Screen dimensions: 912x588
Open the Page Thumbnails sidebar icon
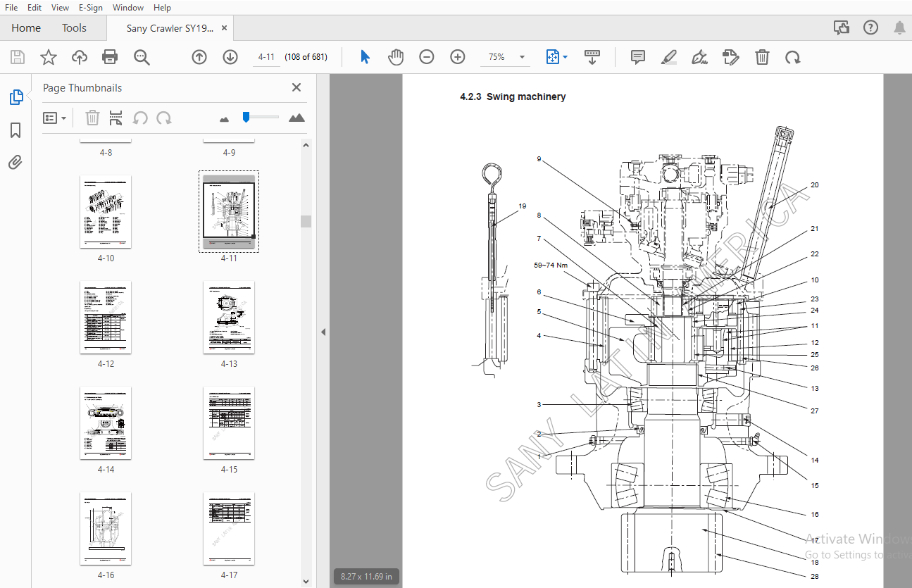point(16,97)
